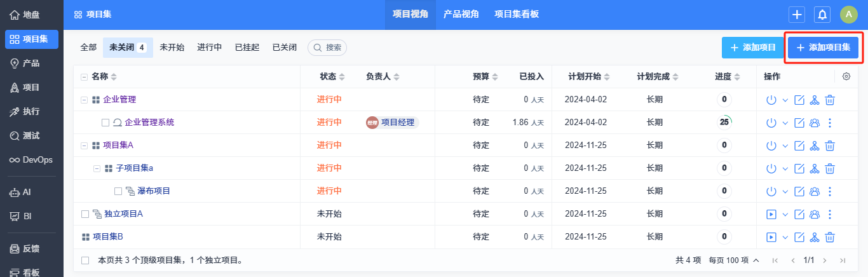
Task: Open DevOps in the sidebar
Action: click(32, 159)
